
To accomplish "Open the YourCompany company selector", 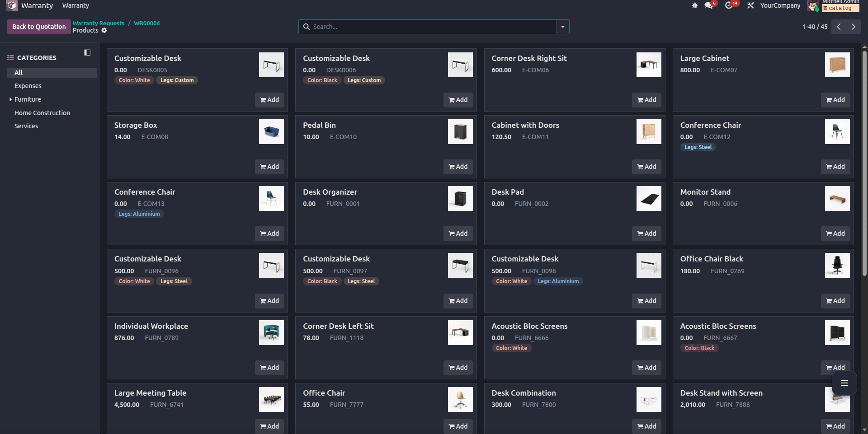I will (780, 6).
